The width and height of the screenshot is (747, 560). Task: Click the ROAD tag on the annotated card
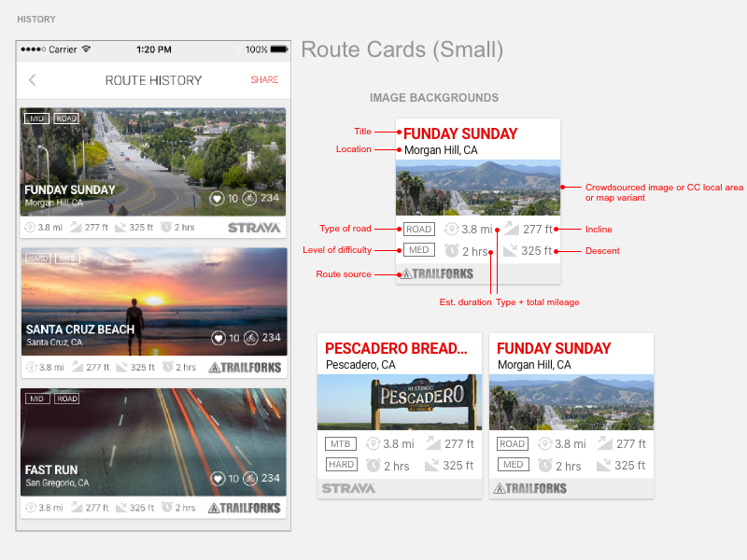(418, 229)
